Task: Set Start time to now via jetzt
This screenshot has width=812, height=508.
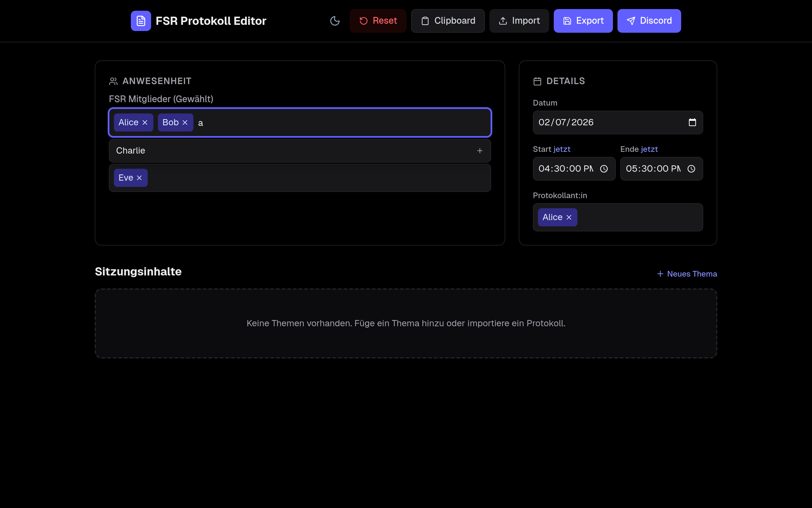Action: [562, 149]
